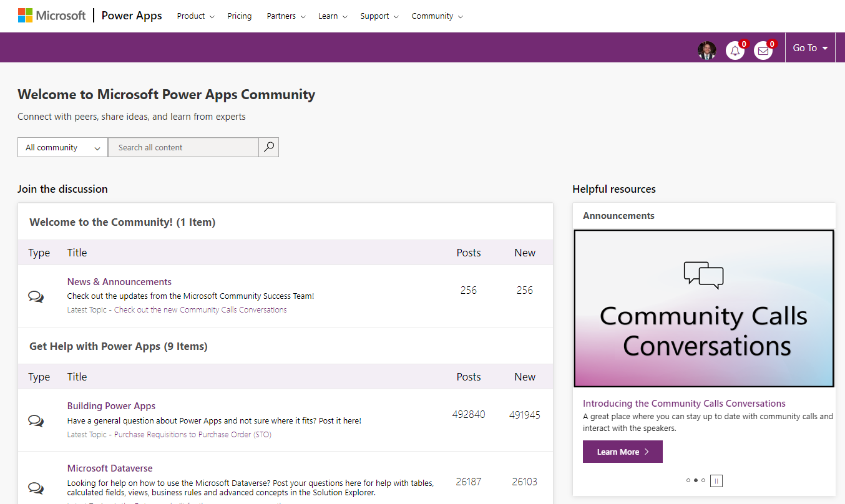Open the Building Power Apps forum
The width and height of the screenshot is (845, 504).
[x=111, y=406]
